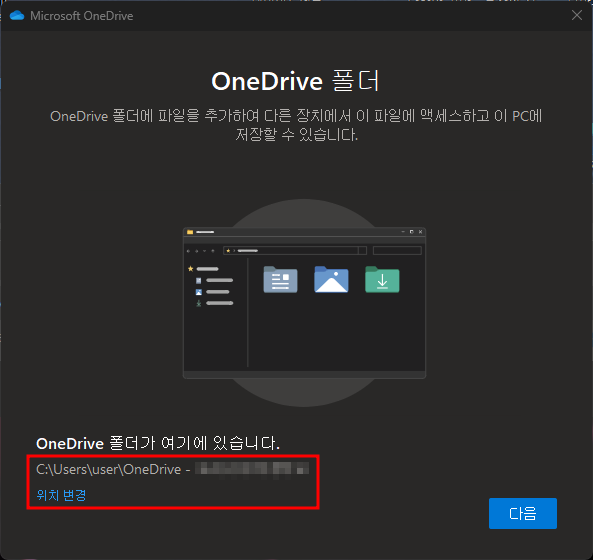Click the OneDrive cloud icon in title bar
This screenshot has height=560, width=593.
[x=17, y=16]
